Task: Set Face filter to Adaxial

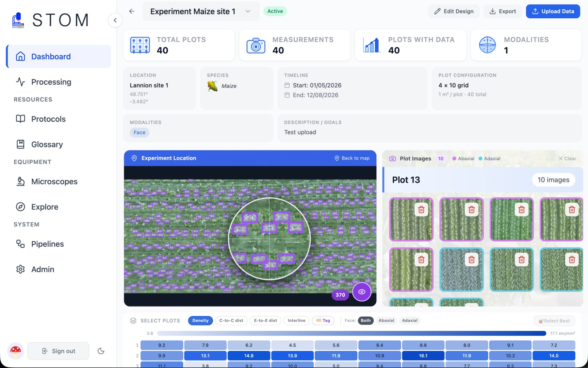Action: point(410,321)
